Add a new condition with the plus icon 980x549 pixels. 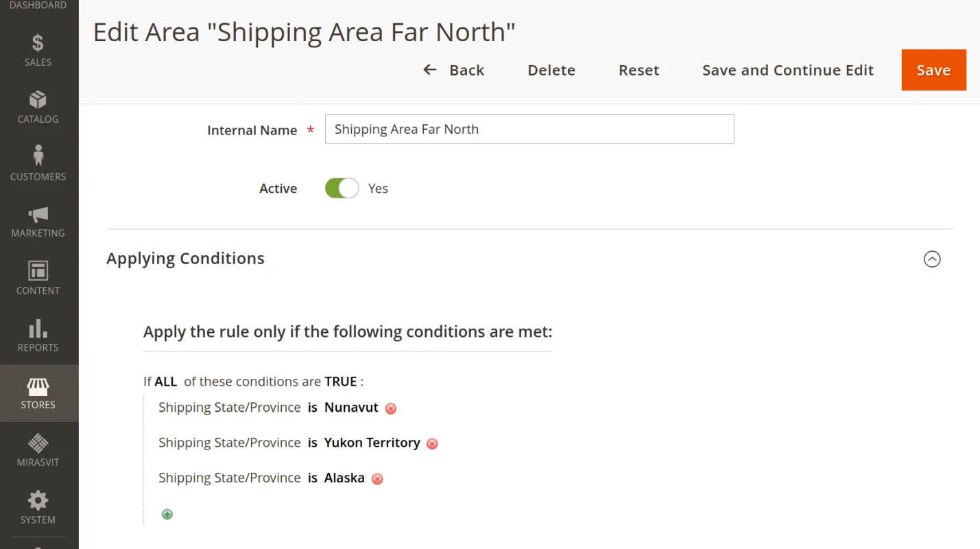tap(167, 513)
